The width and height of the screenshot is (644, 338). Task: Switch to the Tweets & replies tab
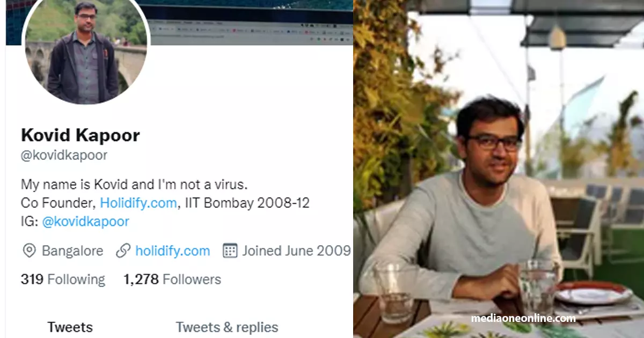point(227,327)
